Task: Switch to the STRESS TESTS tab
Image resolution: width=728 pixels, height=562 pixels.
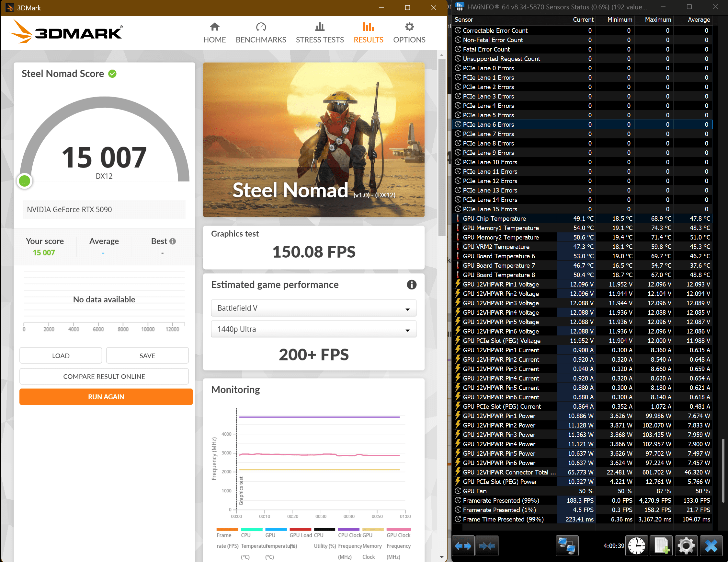Action: point(319,33)
